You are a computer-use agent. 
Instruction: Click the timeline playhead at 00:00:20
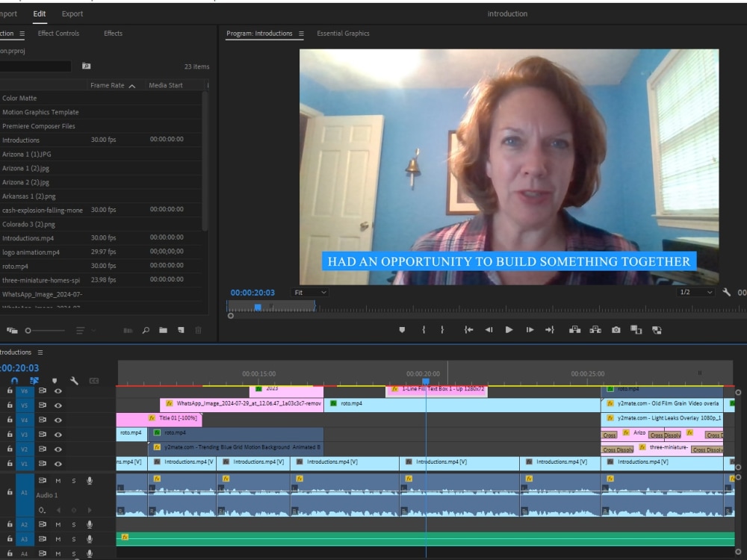(426, 382)
